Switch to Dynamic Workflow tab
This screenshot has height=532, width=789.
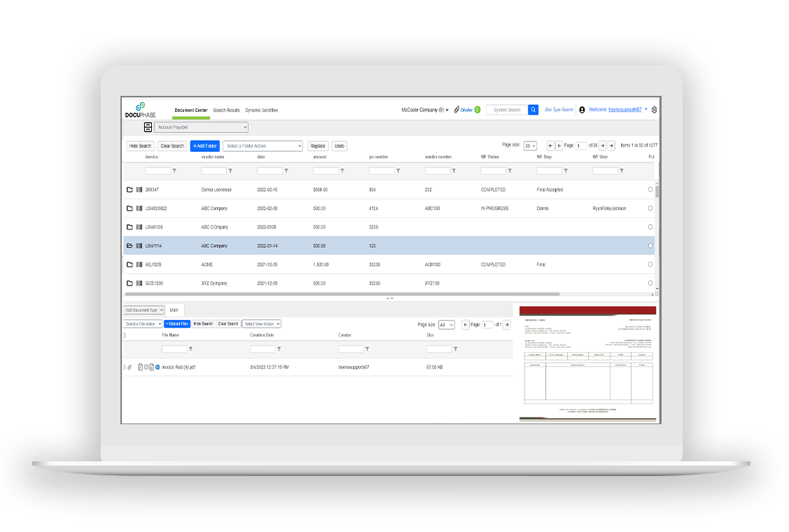(262, 110)
